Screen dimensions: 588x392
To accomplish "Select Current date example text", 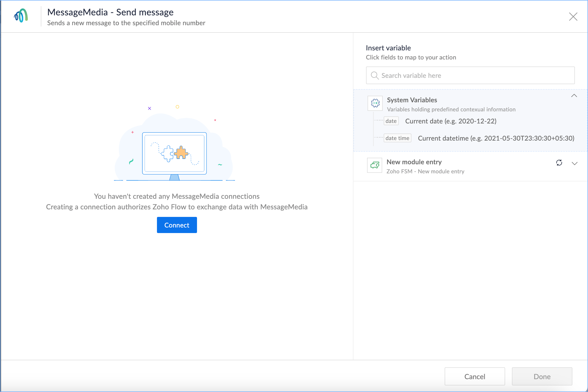I will pos(450,121).
